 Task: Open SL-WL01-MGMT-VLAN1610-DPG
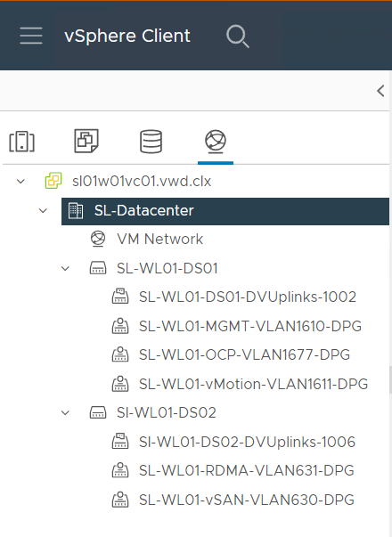(x=250, y=326)
